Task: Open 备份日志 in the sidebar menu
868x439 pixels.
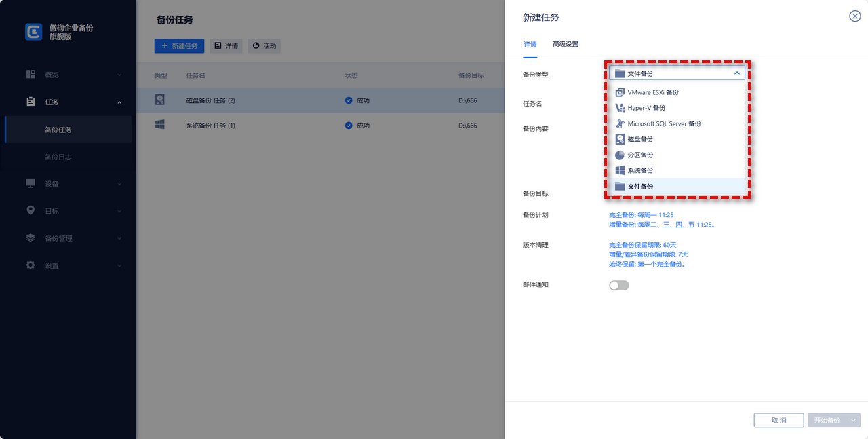Action: coord(58,157)
